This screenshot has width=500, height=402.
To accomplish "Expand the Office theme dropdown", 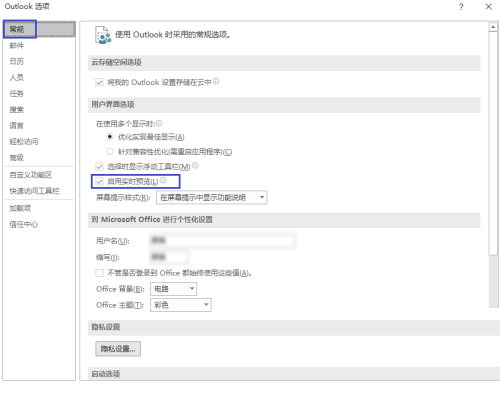I will pyautogui.click(x=181, y=305).
